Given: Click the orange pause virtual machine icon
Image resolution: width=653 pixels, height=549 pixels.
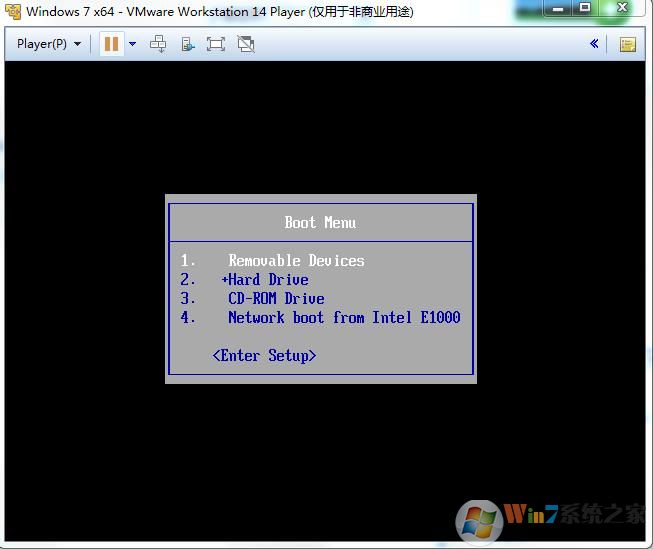Looking at the screenshot, I should tap(111, 44).
